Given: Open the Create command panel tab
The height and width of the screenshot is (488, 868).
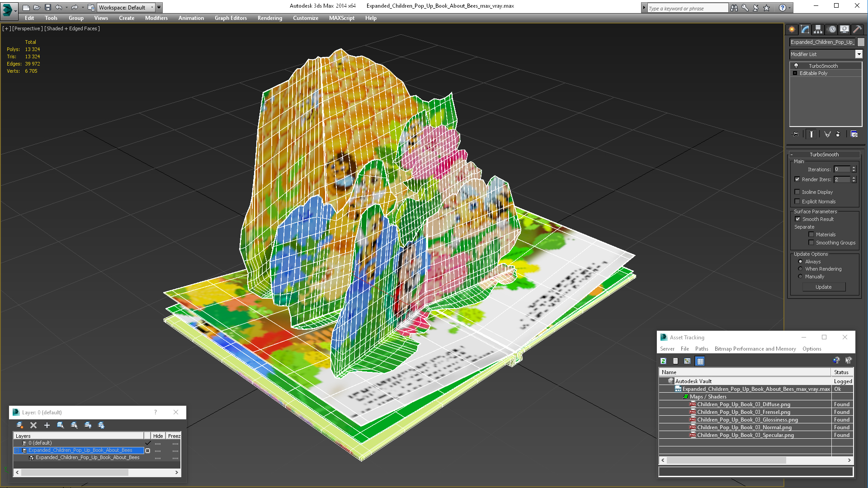Looking at the screenshot, I should [792, 29].
